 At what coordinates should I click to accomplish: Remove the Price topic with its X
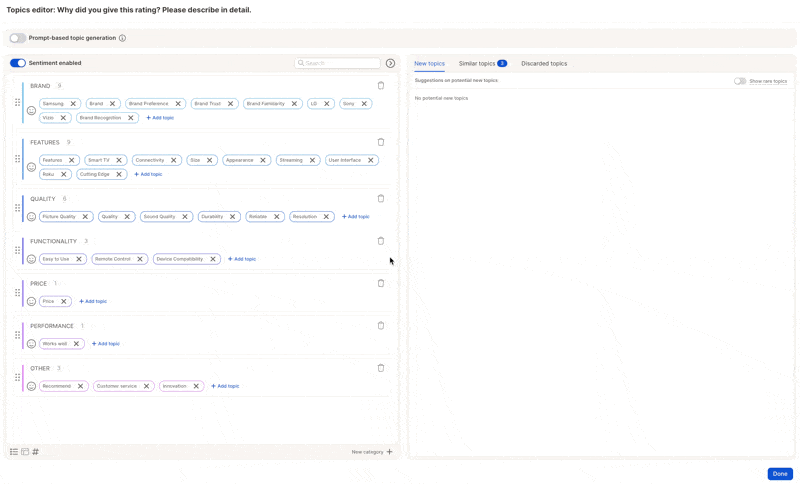click(x=64, y=301)
